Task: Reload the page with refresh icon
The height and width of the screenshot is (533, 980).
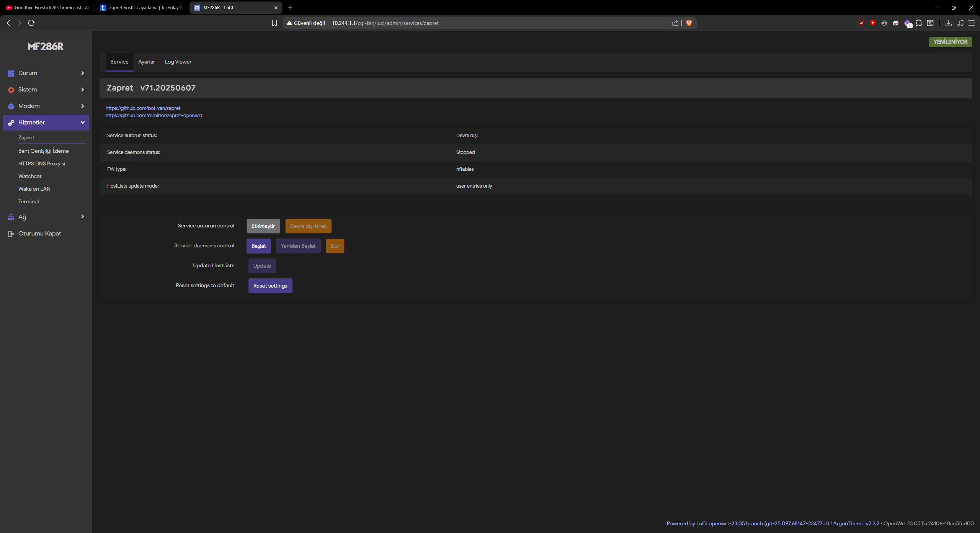Action: [x=31, y=23]
